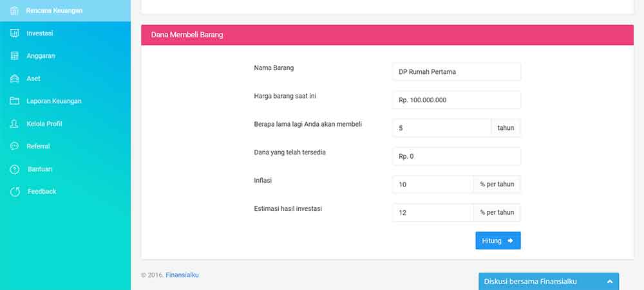Click the Bantuan question mark icon
Image resolution: width=644 pixels, height=290 pixels.
14,169
